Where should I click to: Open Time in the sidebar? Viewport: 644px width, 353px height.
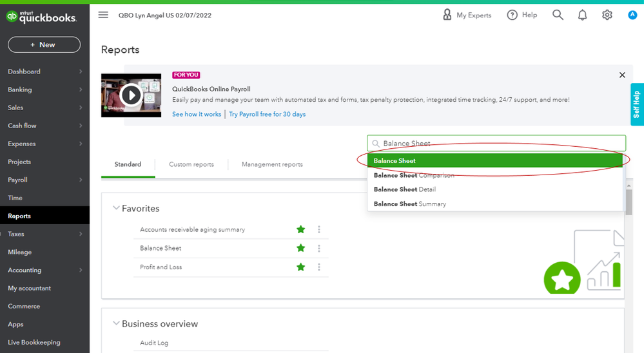click(x=15, y=198)
